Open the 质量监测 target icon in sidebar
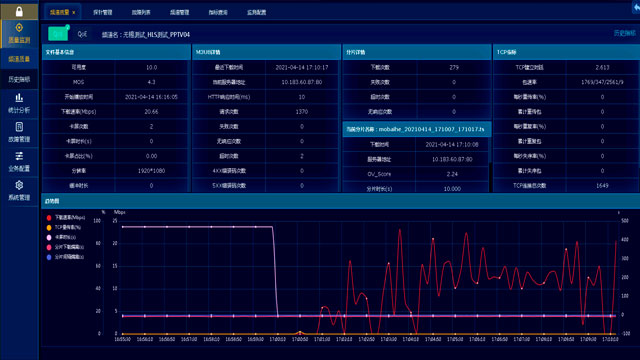 (x=19, y=28)
